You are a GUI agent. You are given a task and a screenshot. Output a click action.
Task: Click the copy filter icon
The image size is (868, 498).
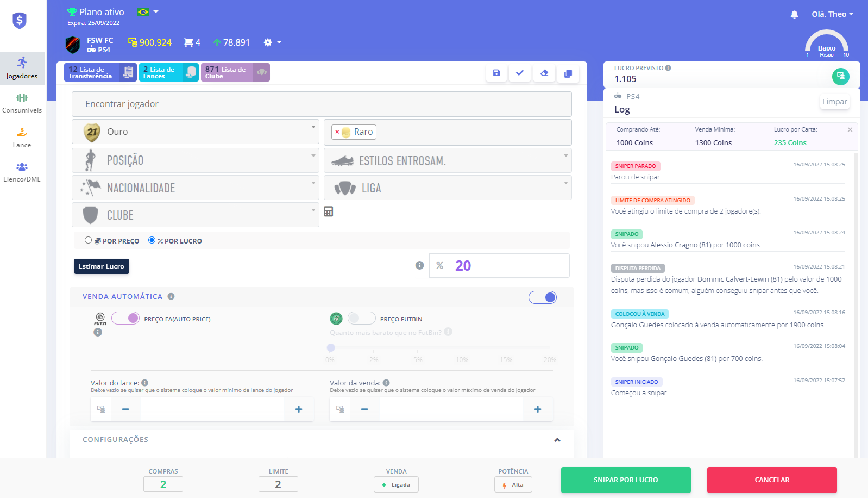tap(568, 73)
